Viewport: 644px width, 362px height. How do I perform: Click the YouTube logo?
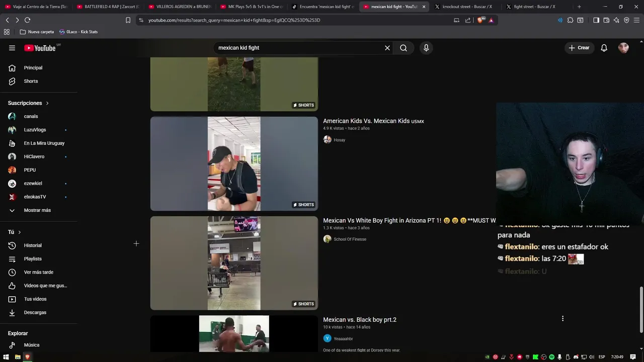pos(40,48)
